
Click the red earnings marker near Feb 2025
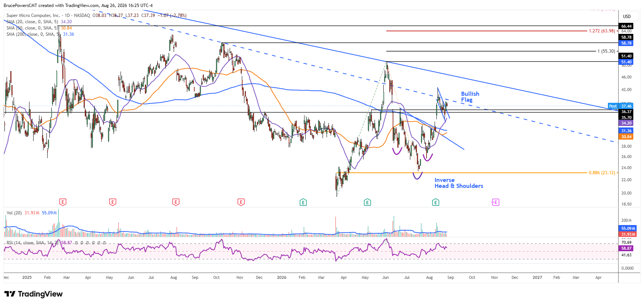click(63, 202)
